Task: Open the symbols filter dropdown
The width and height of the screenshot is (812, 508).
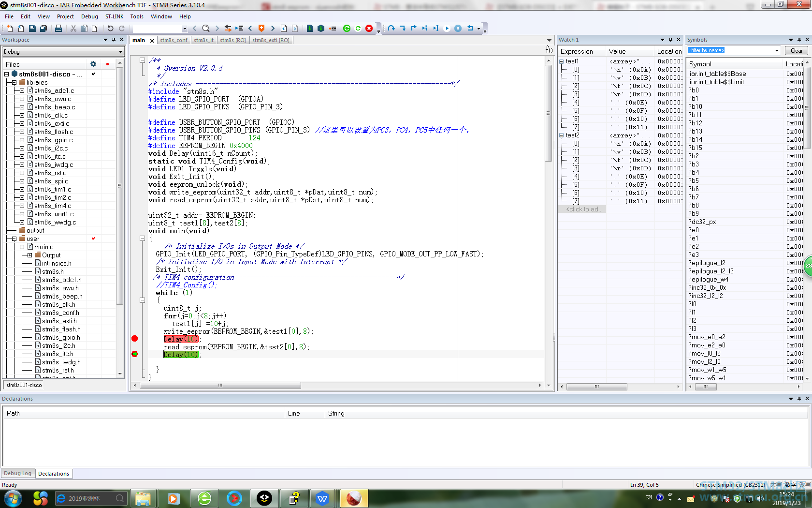Action: click(x=777, y=51)
